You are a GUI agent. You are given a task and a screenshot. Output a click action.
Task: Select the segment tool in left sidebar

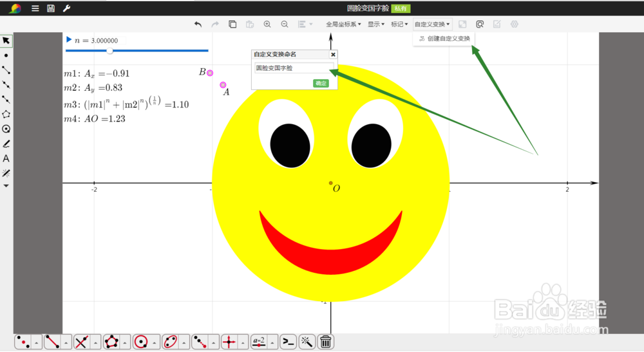click(6, 70)
